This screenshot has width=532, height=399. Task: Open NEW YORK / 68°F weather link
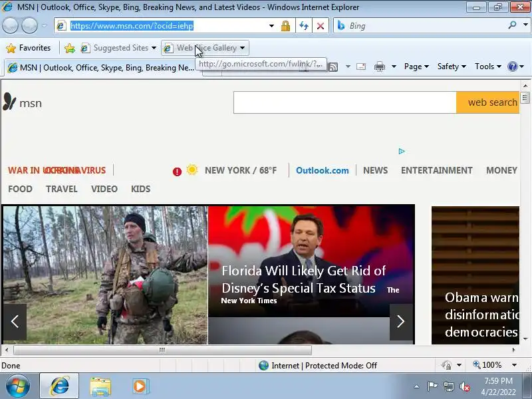pyautogui.click(x=241, y=170)
